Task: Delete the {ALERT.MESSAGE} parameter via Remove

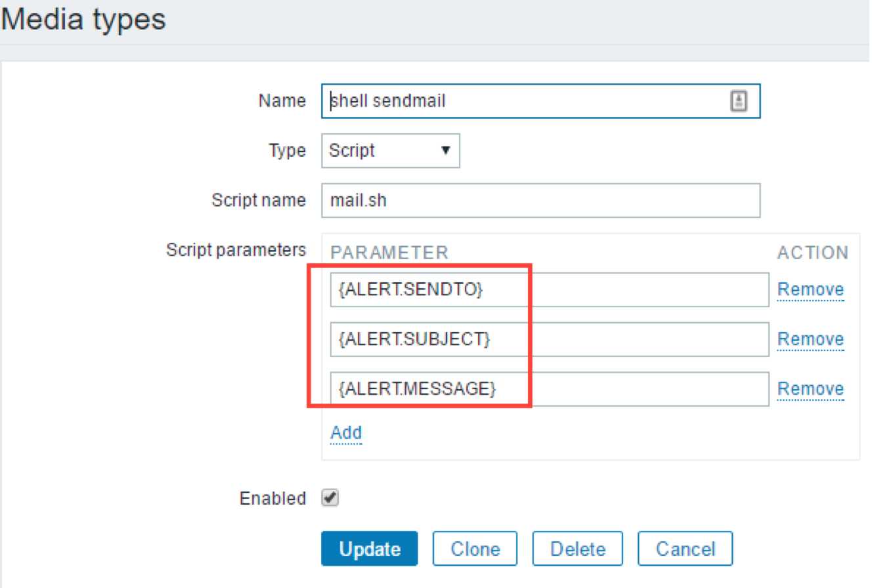Action: (x=810, y=389)
